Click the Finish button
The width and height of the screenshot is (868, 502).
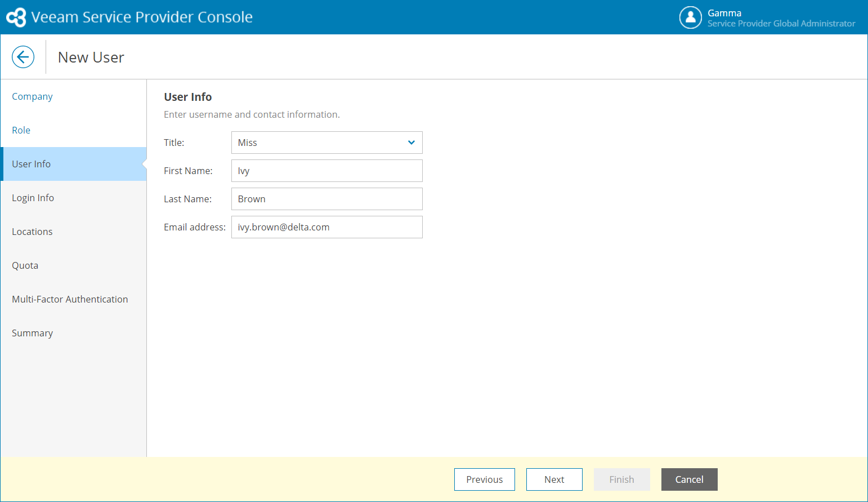[621, 479]
